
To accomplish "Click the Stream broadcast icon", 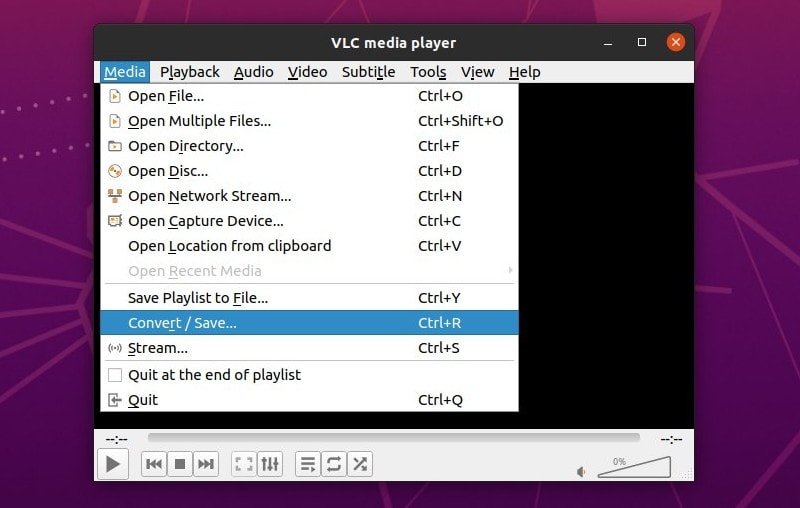I will pyautogui.click(x=115, y=348).
